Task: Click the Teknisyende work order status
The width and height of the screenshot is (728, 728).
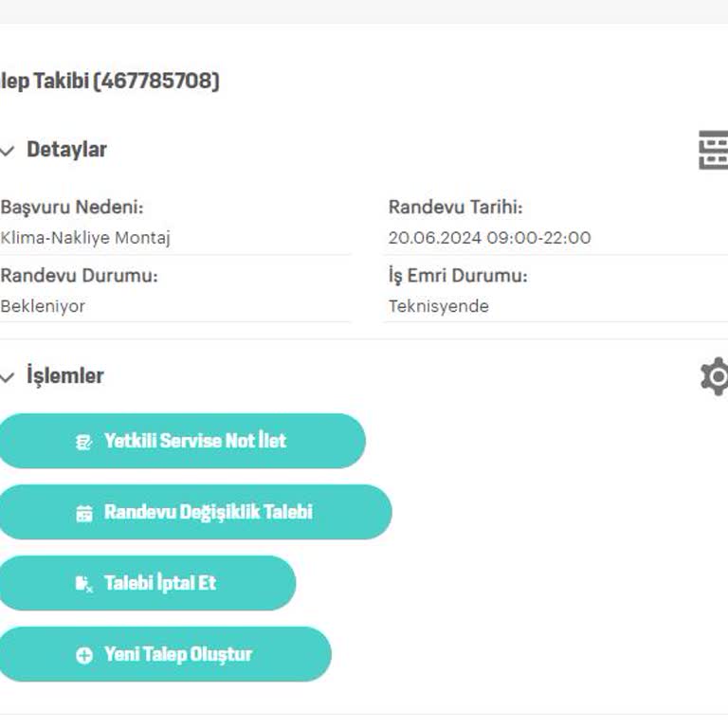Action: click(x=438, y=306)
